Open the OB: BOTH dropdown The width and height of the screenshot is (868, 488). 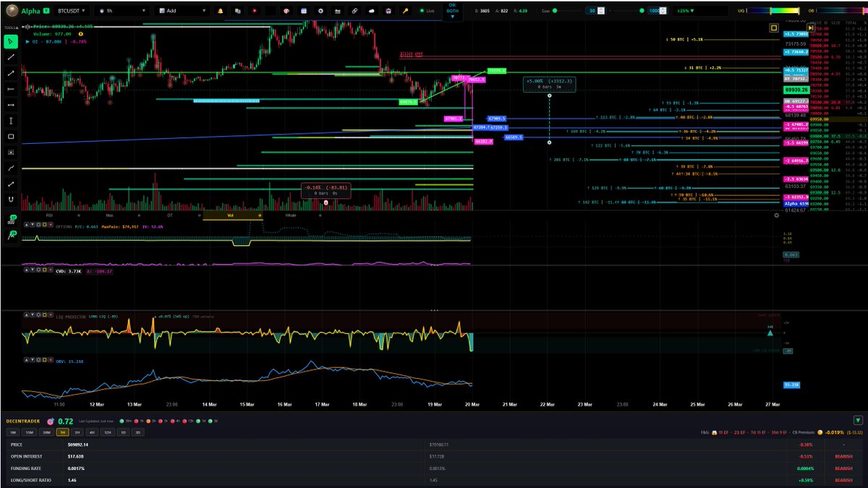coord(452,12)
